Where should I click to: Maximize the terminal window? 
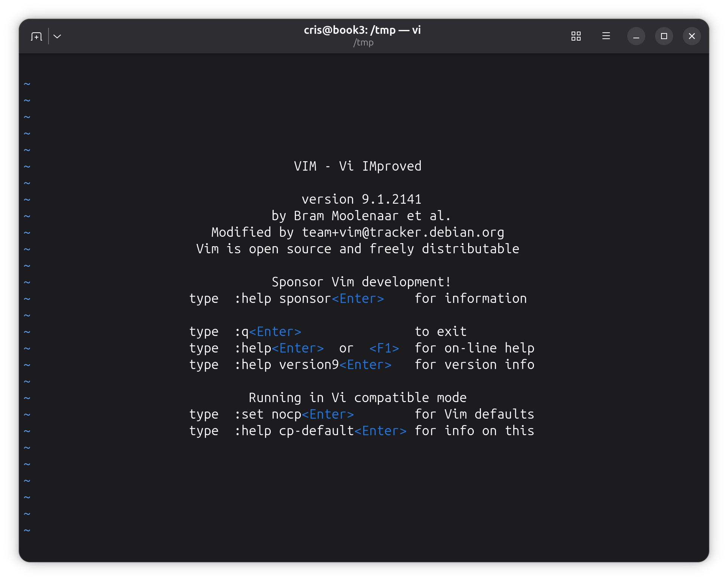point(664,36)
